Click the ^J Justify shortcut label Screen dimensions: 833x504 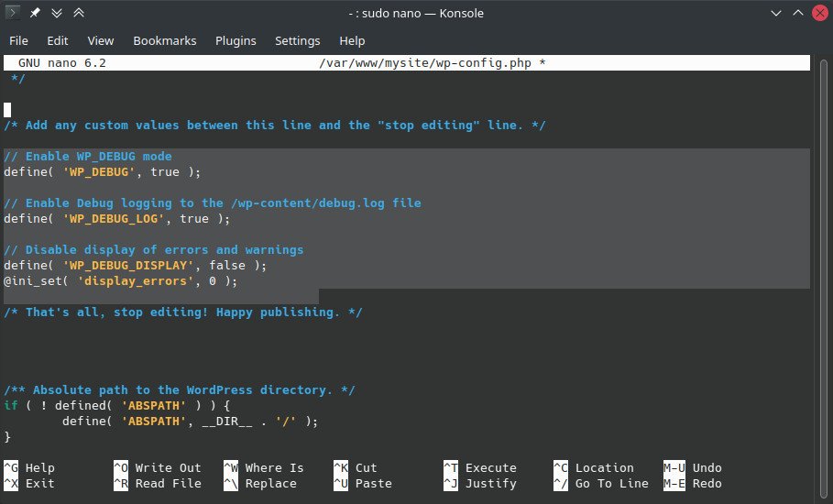[480, 483]
